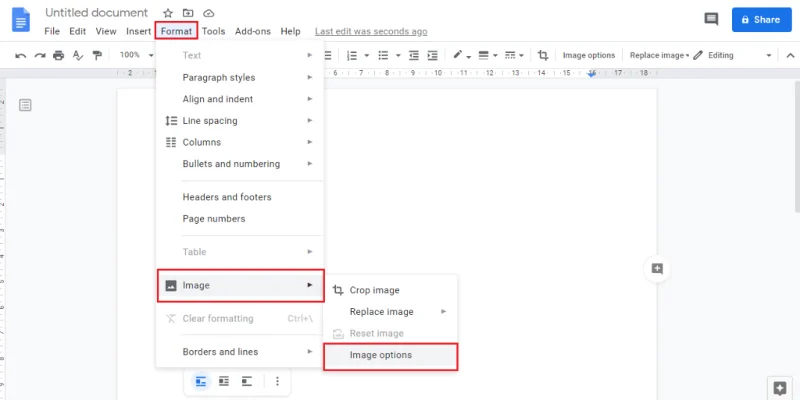The height and width of the screenshot is (400, 800).
Task: Click the Redo arrow in the toolbar
Action: pos(40,56)
